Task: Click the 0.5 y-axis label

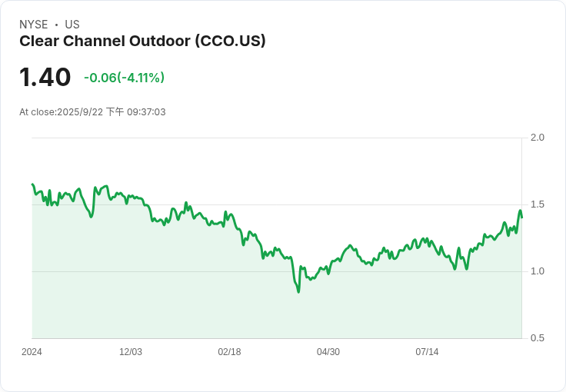Action: pos(537,338)
